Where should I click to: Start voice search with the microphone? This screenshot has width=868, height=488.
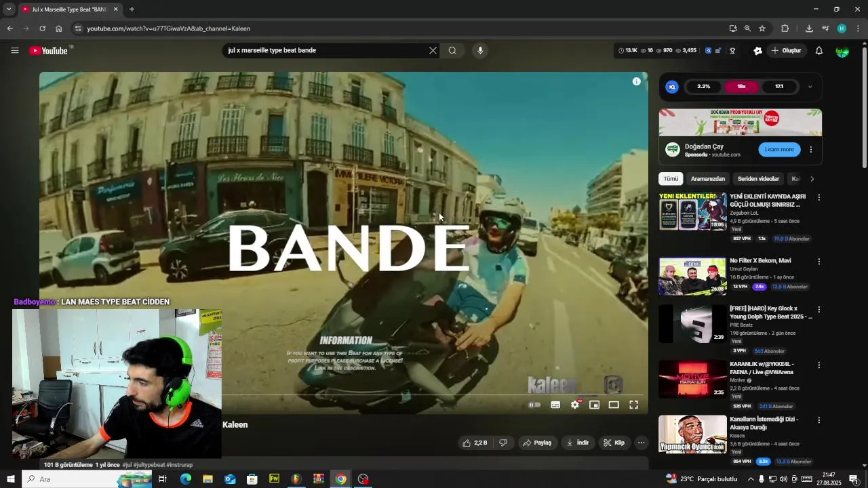480,50
